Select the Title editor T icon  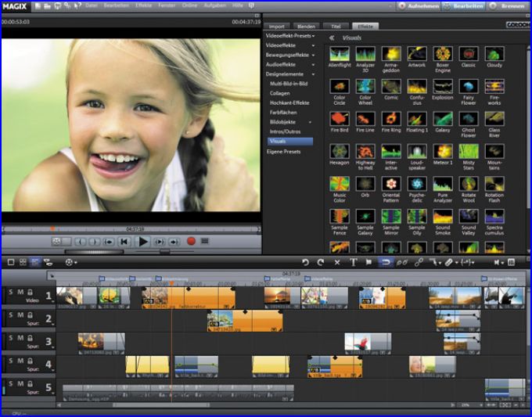[353, 262]
